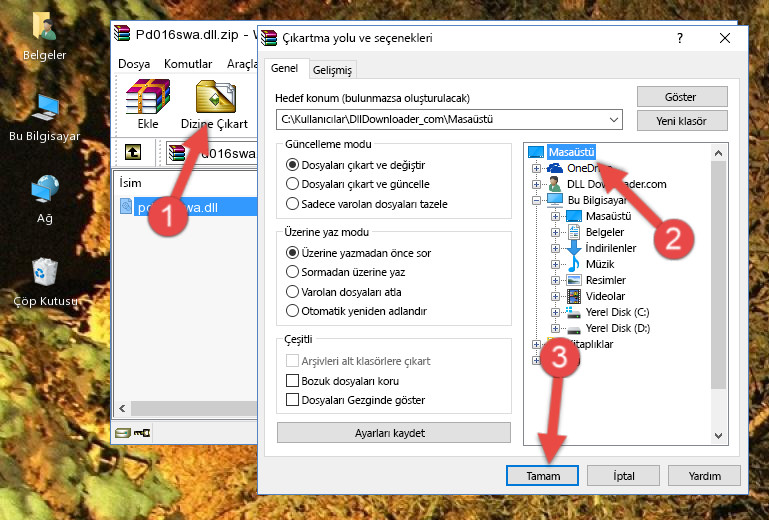Click the dll file icon in list
Screen dimensions: 769x520
click(126, 207)
